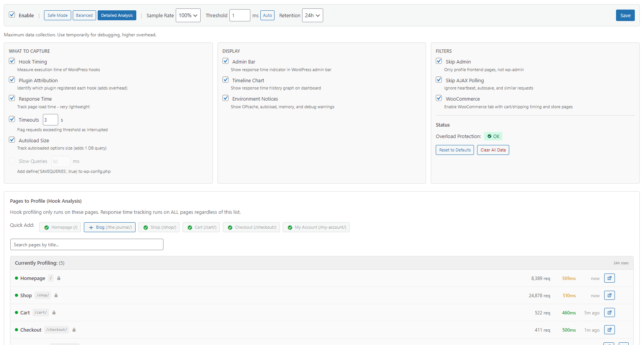This screenshot has width=644, height=345.
Task: Open the Shop row's external link icon
Action: click(609, 295)
